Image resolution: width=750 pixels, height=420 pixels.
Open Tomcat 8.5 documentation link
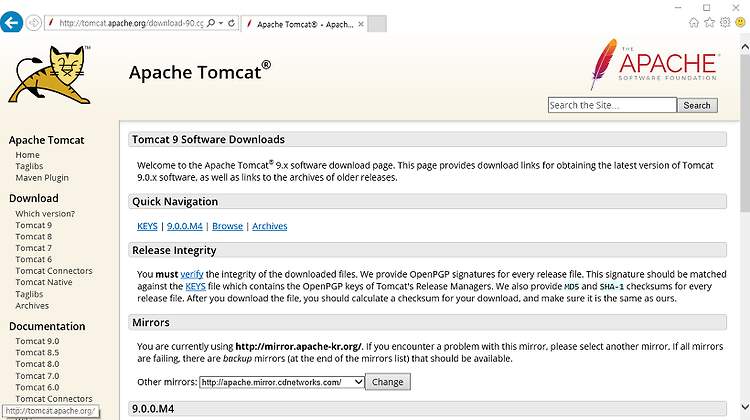pyautogui.click(x=37, y=353)
